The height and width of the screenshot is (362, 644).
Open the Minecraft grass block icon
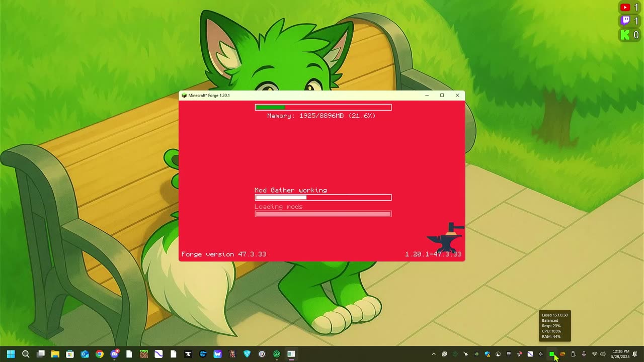144,354
